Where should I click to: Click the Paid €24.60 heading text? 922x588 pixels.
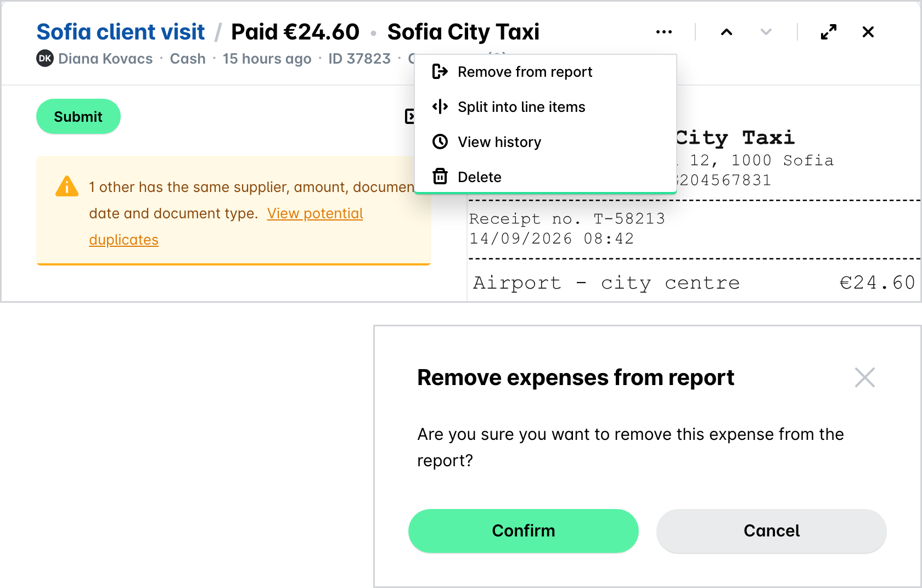[x=295, y=32]
